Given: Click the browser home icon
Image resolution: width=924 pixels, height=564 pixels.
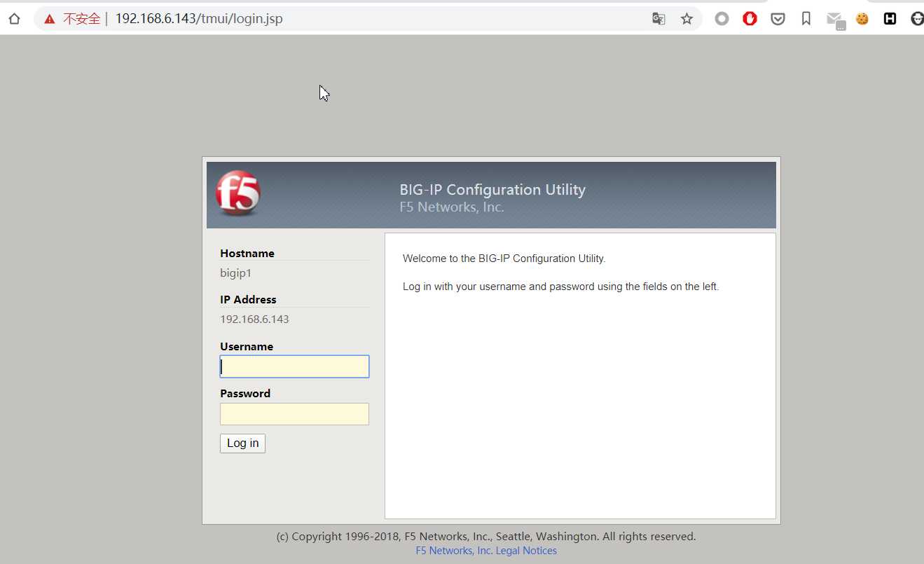Looking at the screenshot, I should [x=14, y=19].
